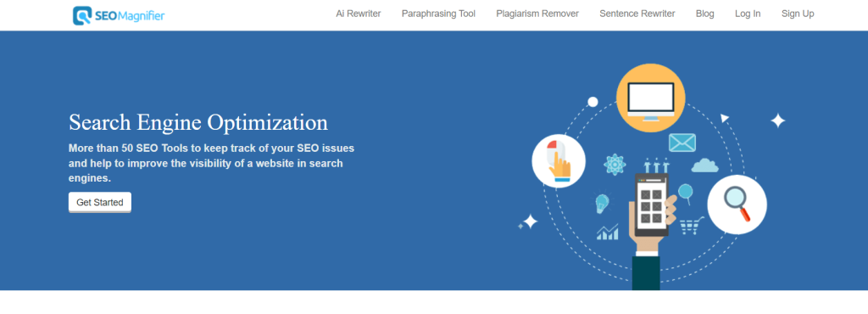Select Sentence Rewriter in navigation
Image resolution: width=868 pixels, height=314 pixels.
(637, 14)
